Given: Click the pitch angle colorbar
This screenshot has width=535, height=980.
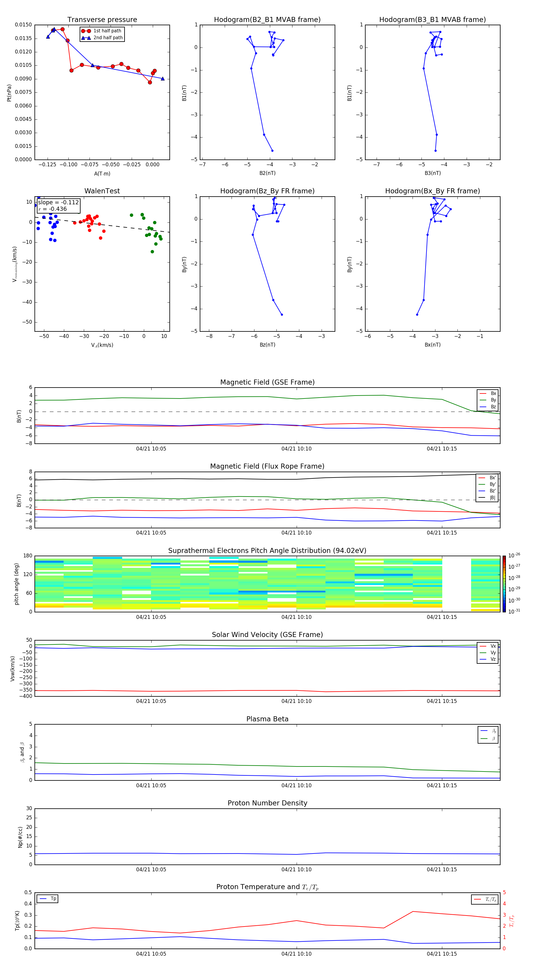Looking at the screenshot, I should (504, 584).
